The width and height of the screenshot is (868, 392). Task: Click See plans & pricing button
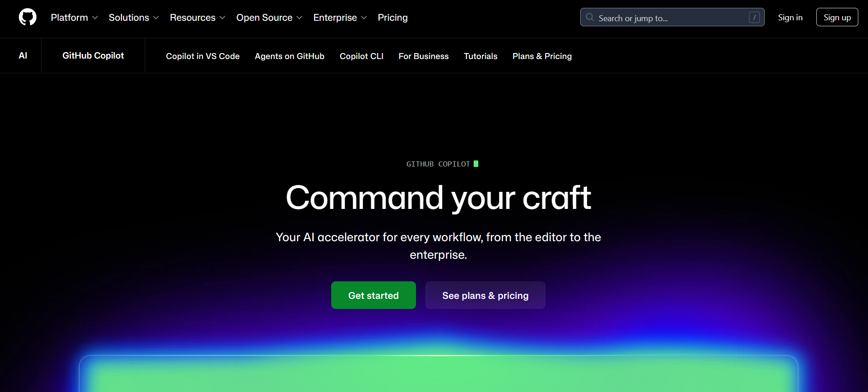coord(485,295)
